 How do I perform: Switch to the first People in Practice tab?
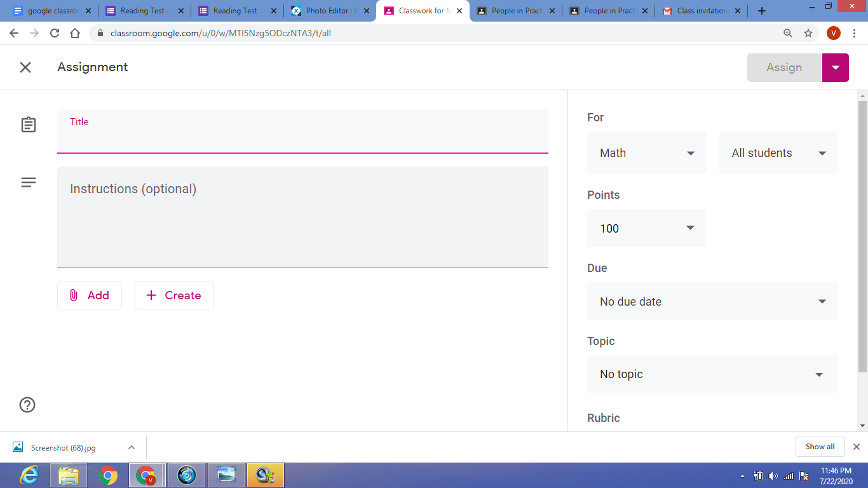click(x=515, y=11)
